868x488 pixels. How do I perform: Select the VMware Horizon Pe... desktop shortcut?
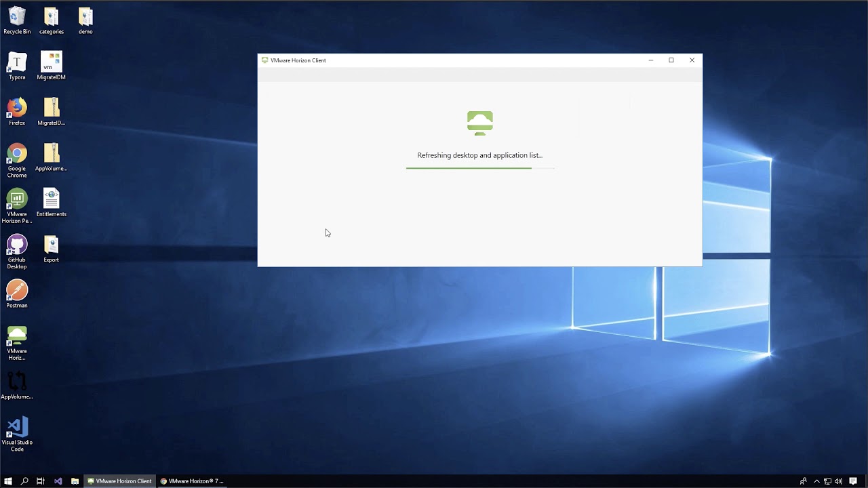pos(17,206)
